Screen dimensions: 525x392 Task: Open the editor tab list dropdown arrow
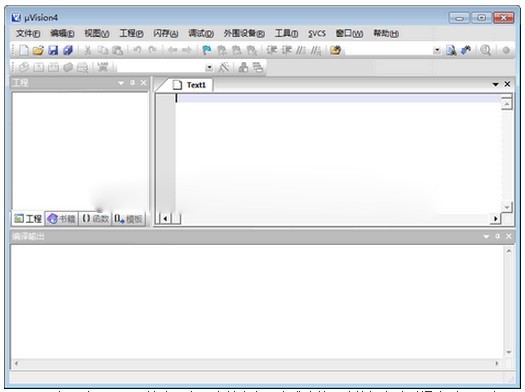point(496,85)
